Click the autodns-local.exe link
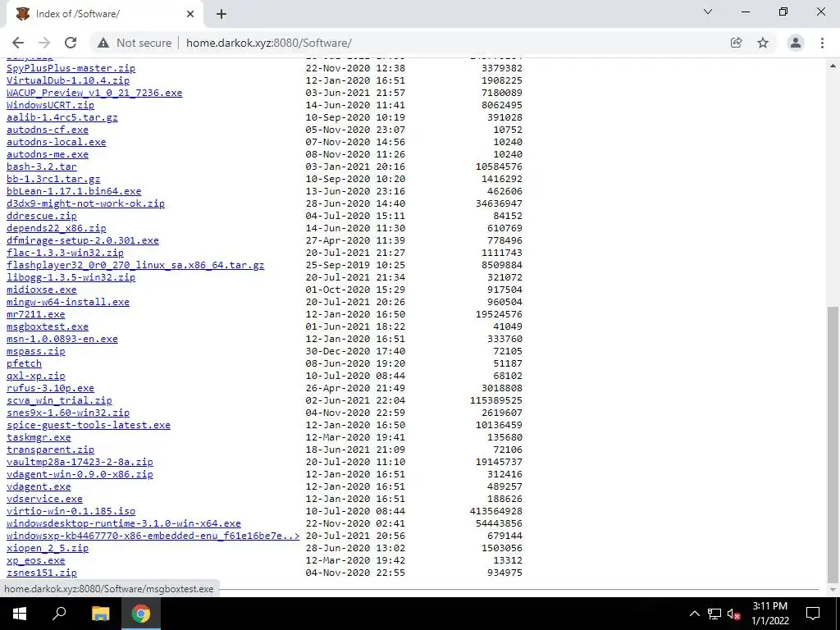Screen dimensions: 840x630 [x=57, y=142]
